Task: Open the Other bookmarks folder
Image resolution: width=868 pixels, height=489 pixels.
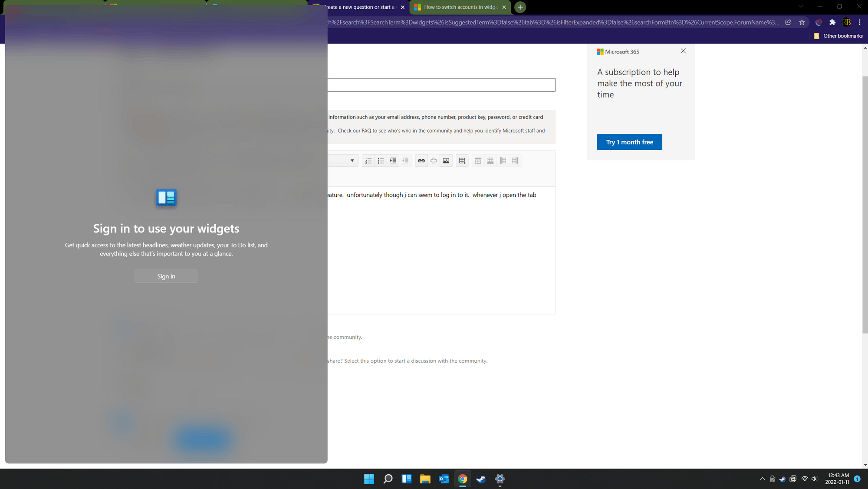Action: pos(838,36)
